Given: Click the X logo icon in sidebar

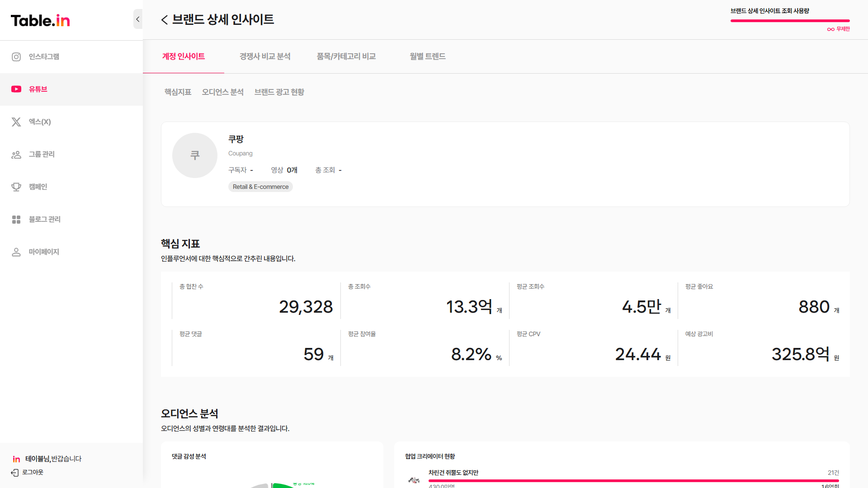Looking at the screenshot, I should coord(16,122).
